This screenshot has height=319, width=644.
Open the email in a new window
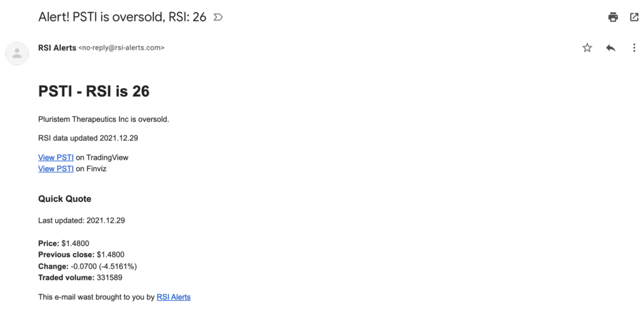click(634, 17)
